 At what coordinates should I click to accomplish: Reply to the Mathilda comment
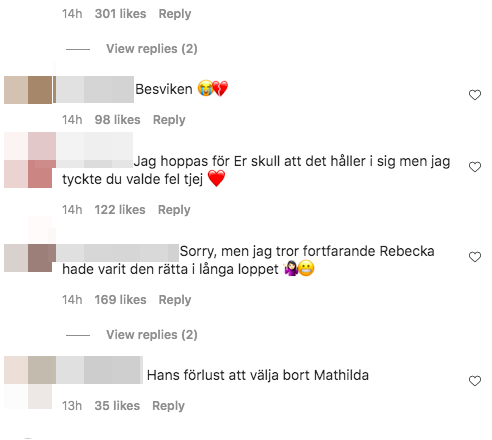[168, 406]
